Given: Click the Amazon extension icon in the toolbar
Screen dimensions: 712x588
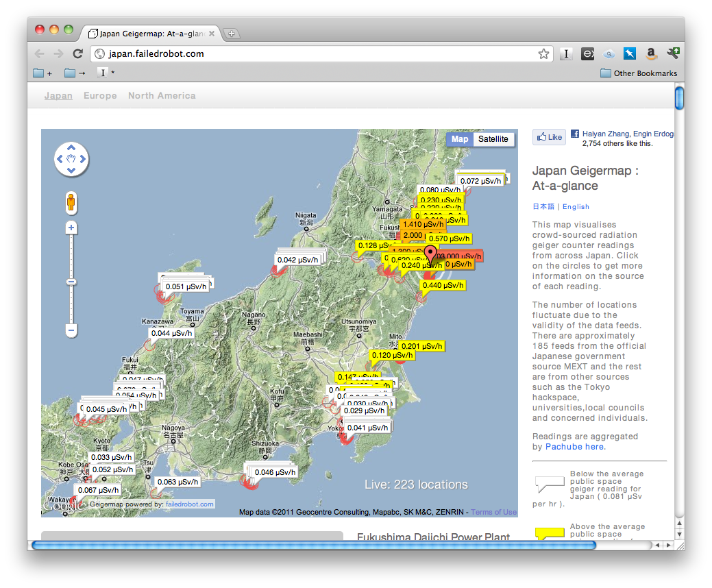Looking at the screenshot, I should point(650,53).
